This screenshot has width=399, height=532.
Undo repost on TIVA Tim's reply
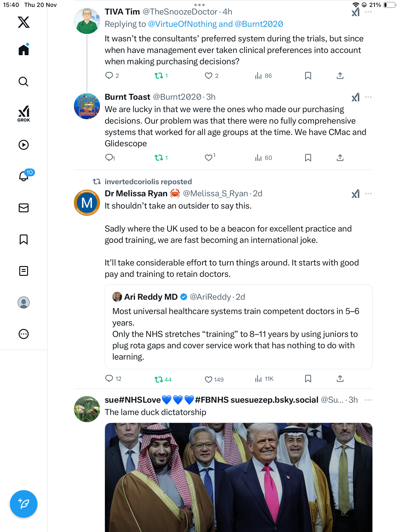click(x=159, y=76)
